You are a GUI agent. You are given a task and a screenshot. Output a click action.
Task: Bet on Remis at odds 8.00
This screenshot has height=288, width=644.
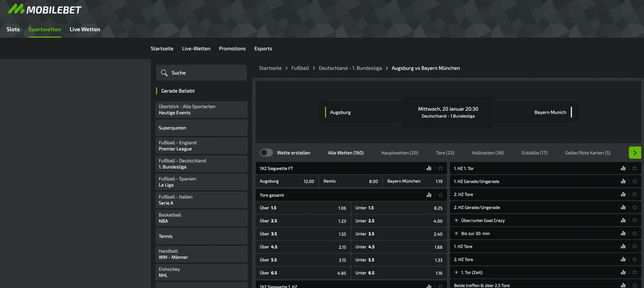click(x=351, y=181)
